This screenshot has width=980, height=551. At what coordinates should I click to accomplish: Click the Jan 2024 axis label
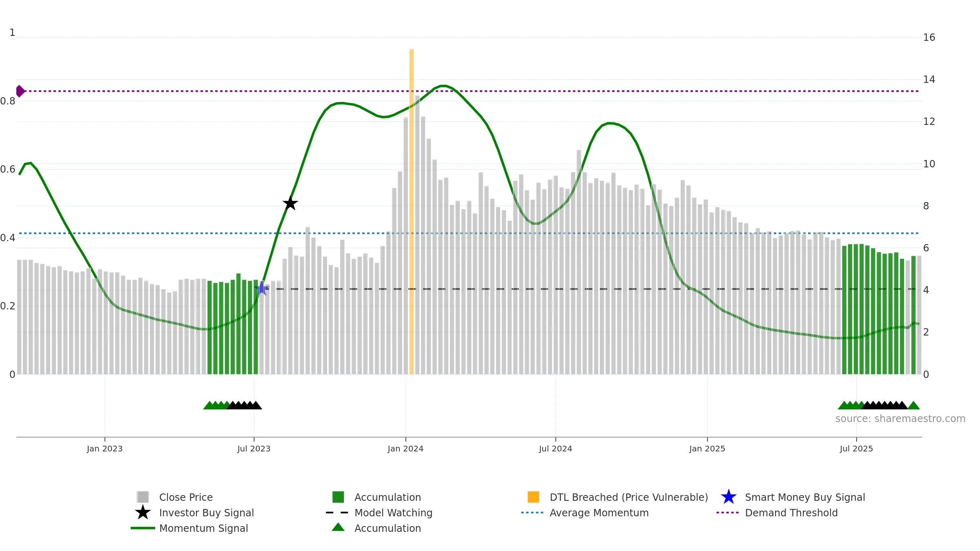(x=405, y=449)
